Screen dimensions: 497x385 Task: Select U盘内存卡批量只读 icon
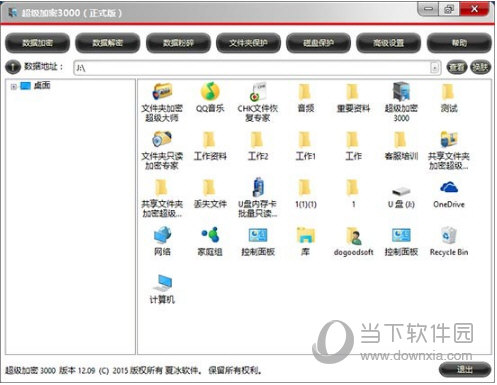(x=257, y=198)
